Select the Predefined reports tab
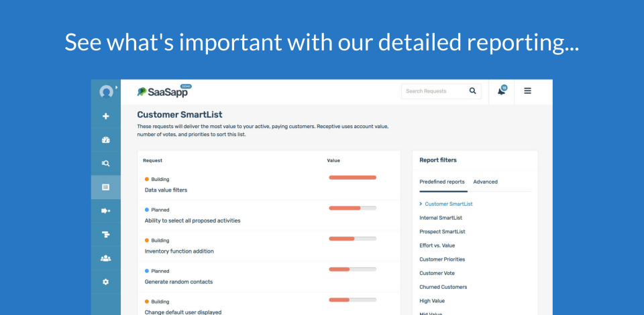644x315 pixels. pyautogui.click(x=441, y=182)
